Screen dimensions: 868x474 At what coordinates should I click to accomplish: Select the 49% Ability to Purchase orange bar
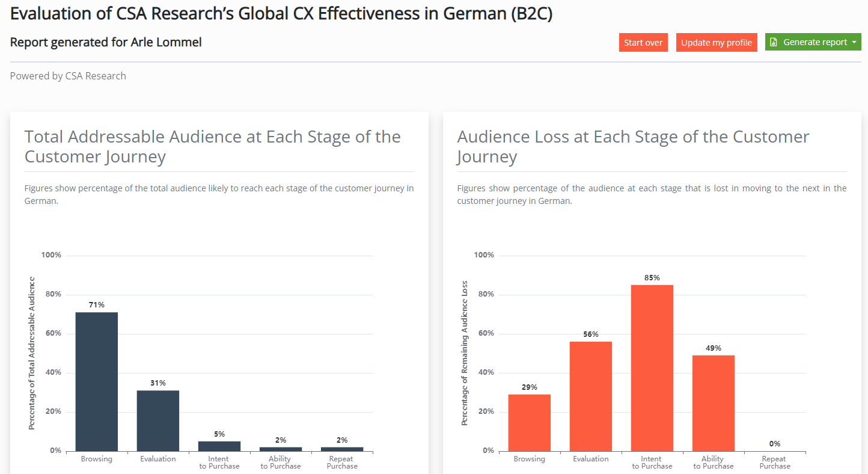click(x=714, y=403)
